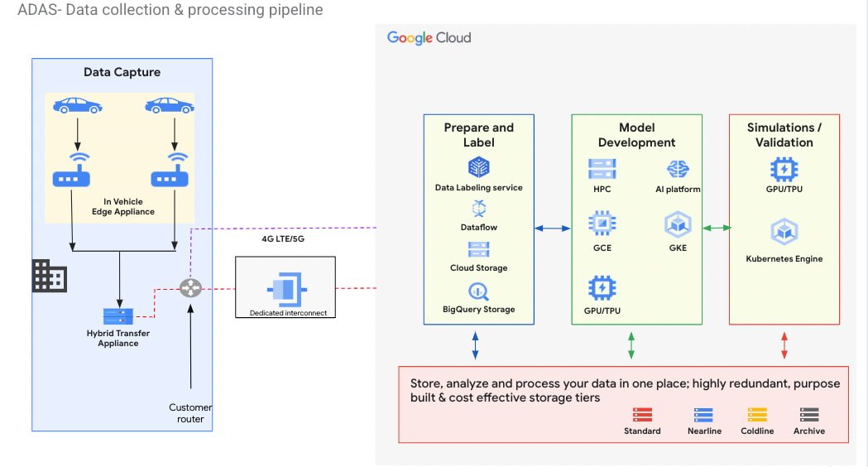Screen dimensions: 868x467
Task: Click the 'Archive' tier label
Action: (809, 431)
